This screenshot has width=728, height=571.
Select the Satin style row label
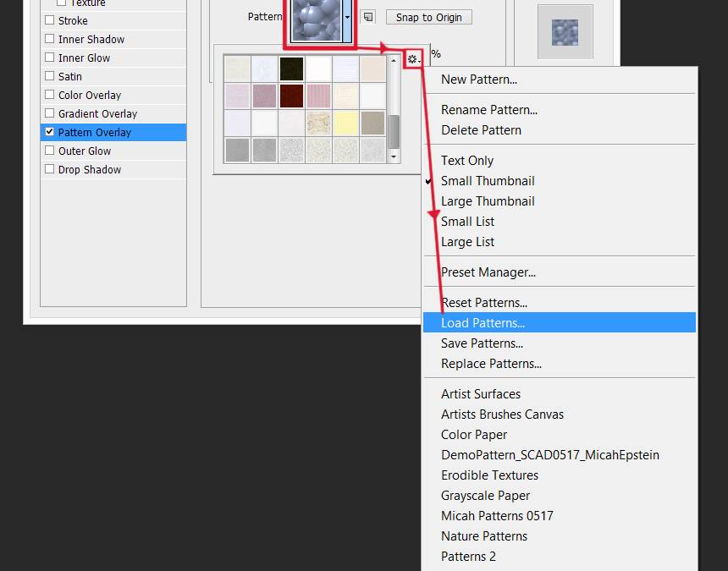(70, 76)
